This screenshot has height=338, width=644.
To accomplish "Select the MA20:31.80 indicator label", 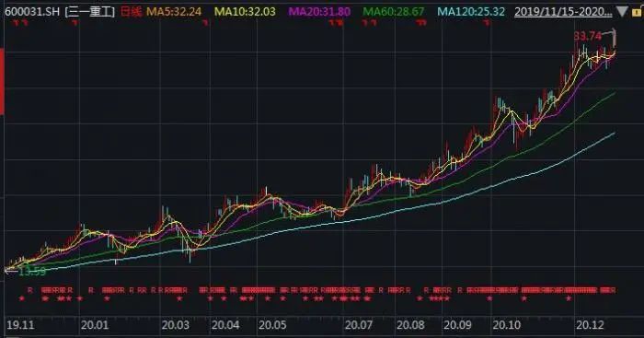I will click(x=320, y=12).
